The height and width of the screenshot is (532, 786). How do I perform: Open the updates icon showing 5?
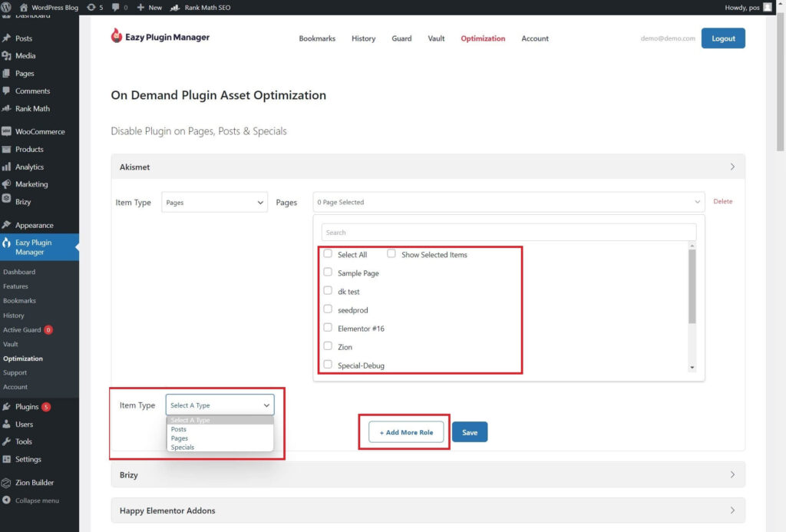[91, 7]
